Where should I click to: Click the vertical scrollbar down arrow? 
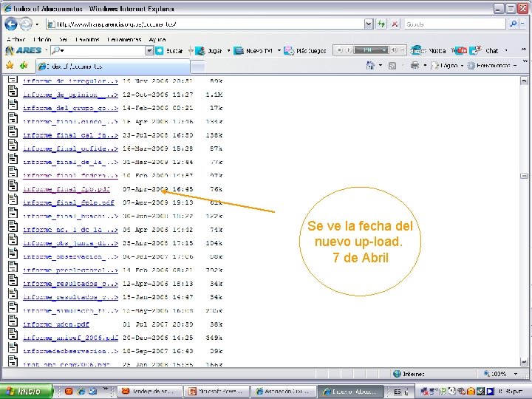tap(525, 361)
